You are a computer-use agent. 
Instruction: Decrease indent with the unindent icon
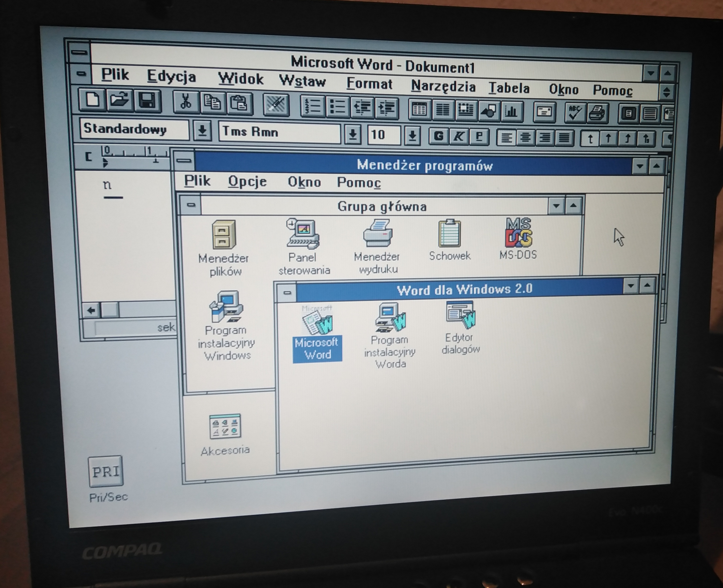(x=362, y=108)
